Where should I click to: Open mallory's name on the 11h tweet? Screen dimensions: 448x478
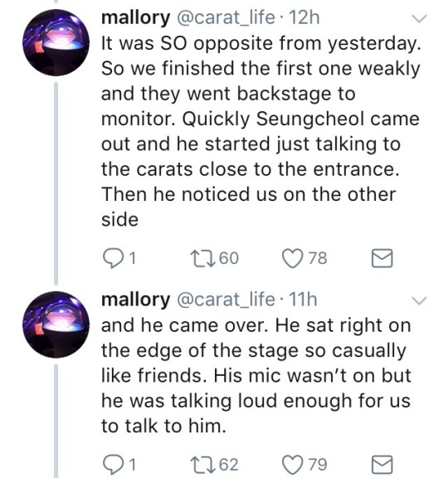pyautogui.click(x=135, y=300)
